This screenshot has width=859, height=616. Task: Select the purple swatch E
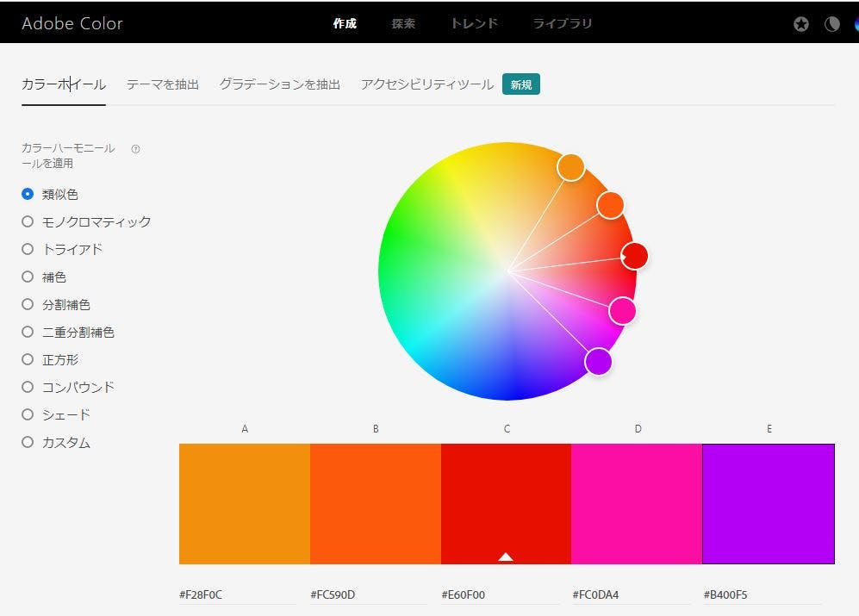[769, 503]
